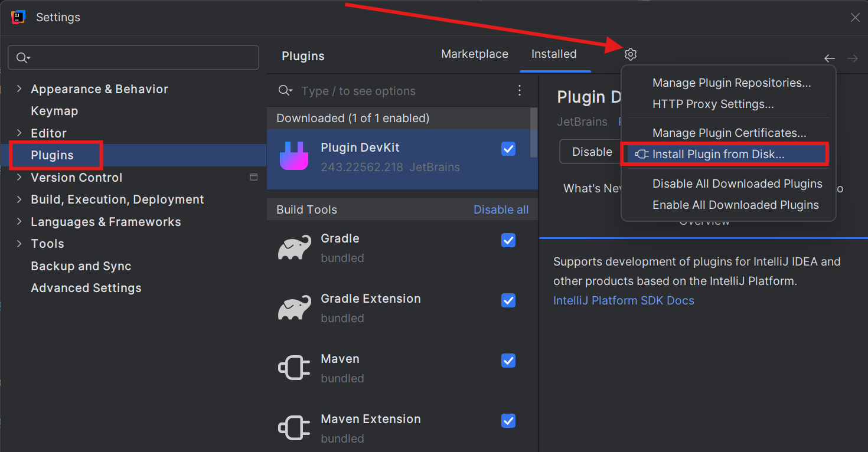Click the plugin list scrollbar
The width and height of the screenshot is (868, 452).
click(534, 132)
